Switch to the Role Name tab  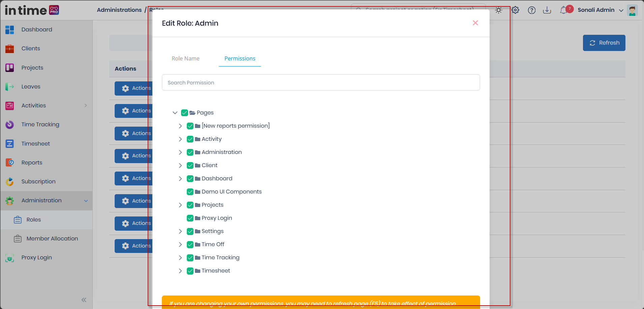point(185,58)
